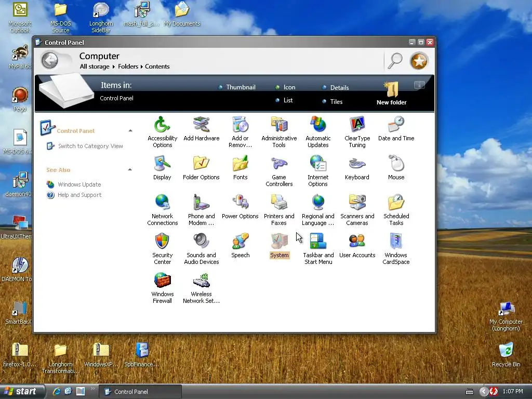Open Power Options icon
The height and width of the screenshot is (399, 532).
pos(240,207)
